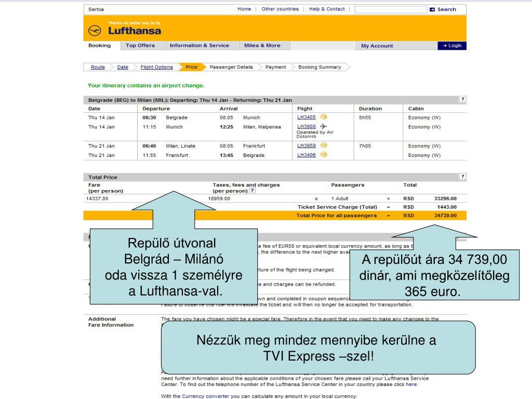The image size is (532, 399).
Task: Click the airplane icon next to flight LH3900
Action: (x=324, y=126)
